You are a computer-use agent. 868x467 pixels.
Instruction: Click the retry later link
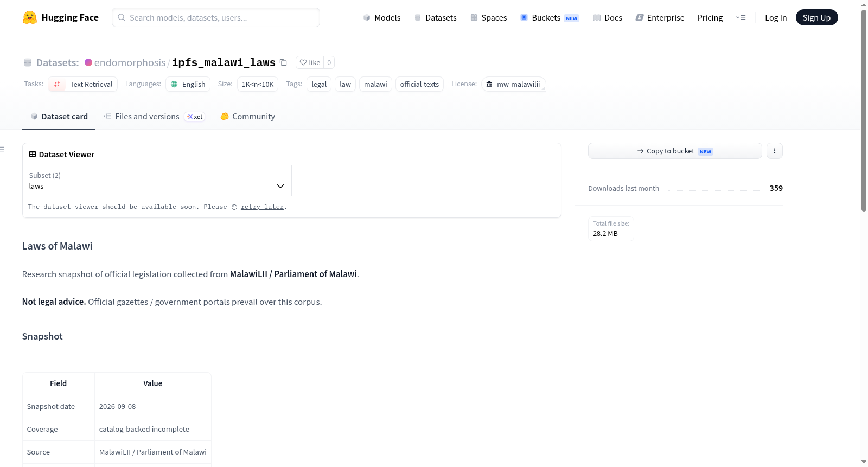(x=262, y=207)
